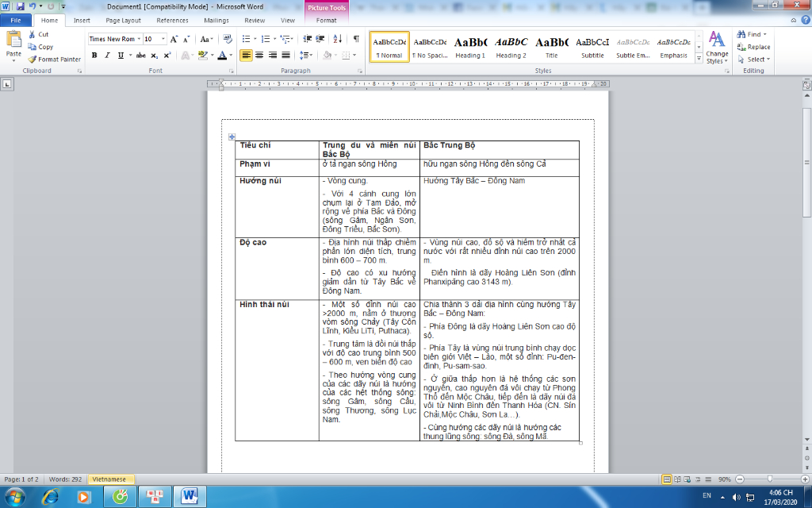Switch to the Page Layout tab
Viewport: 812px width, 508px height.
[123, 21]
